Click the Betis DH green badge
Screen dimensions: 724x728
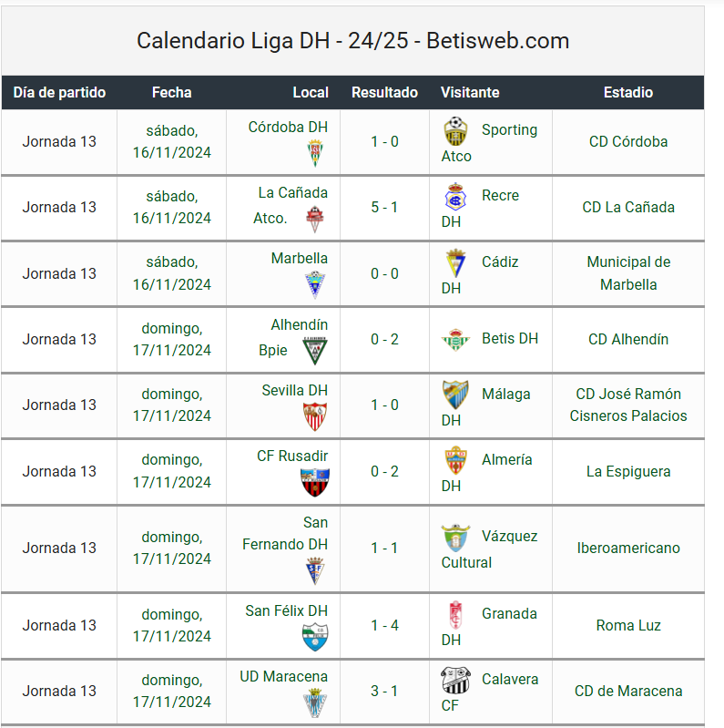(x=455, y=339)
